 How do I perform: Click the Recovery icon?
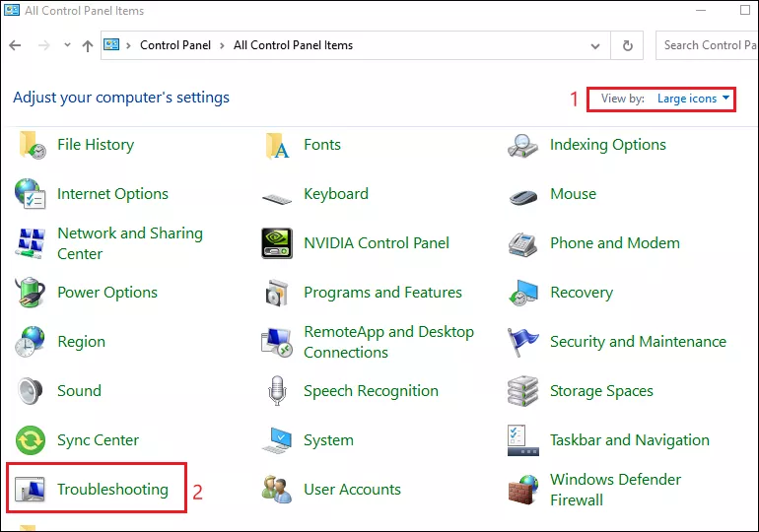click(523, 293)
